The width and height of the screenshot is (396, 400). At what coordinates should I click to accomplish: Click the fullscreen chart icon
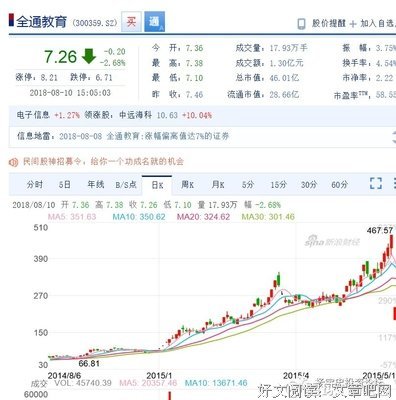point(376,183)
